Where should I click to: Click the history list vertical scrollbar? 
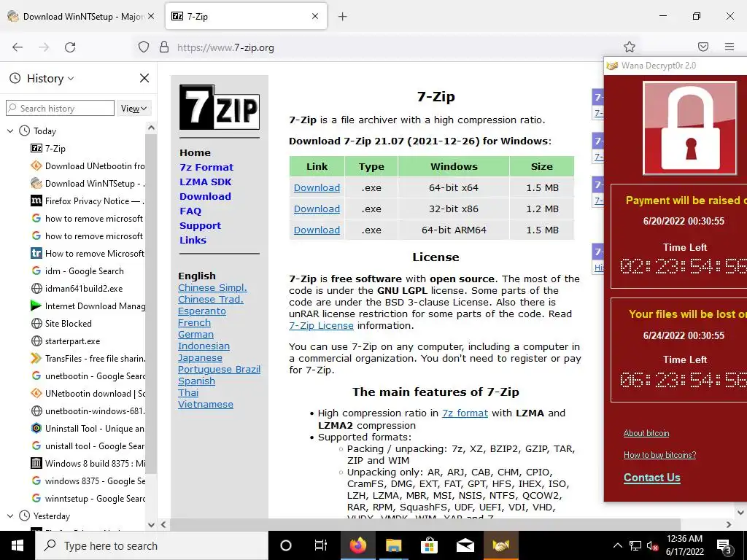click(x=151, y=305)
